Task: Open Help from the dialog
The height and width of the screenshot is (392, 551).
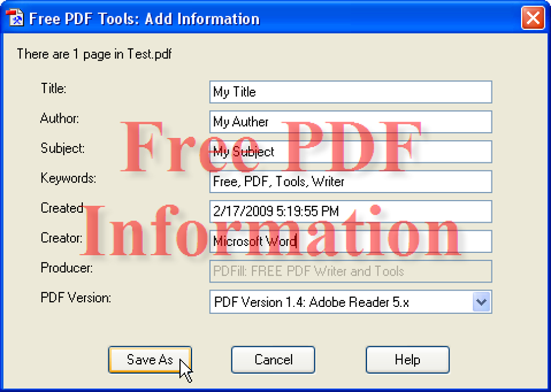Action: 407,360
